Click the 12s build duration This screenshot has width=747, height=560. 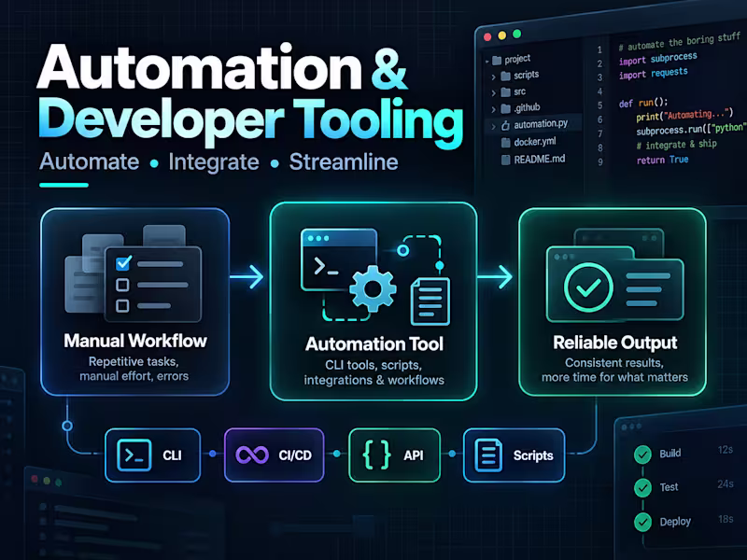[x=726, y=450]
